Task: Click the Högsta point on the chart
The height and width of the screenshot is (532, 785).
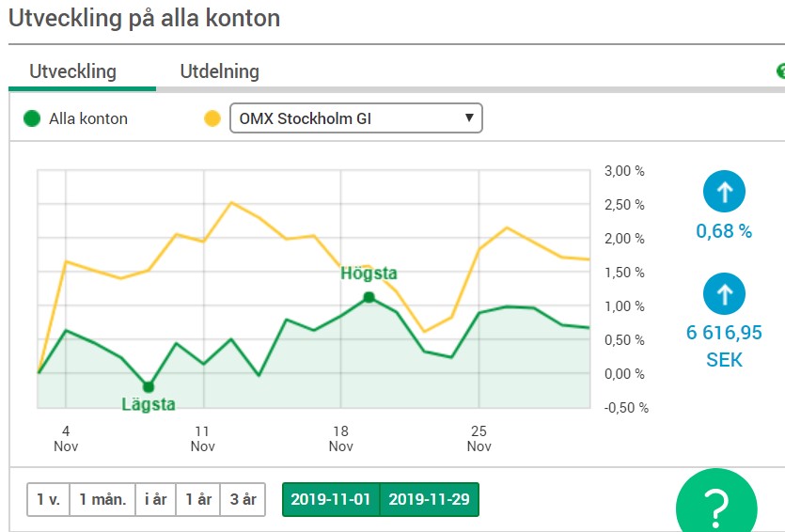Action: 369,297
